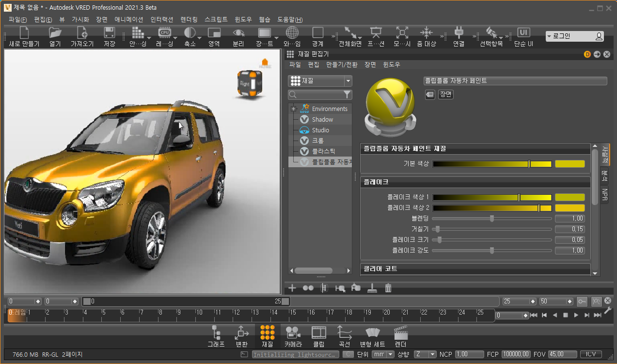
Task: Click the timeline play forward button
Action: click(x=576, y=315)
